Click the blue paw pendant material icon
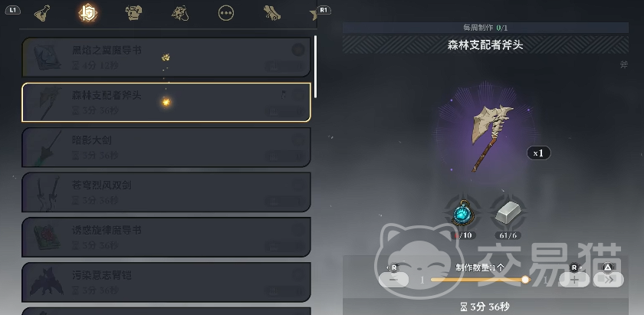This screenshot has width=644, height=315. pos(463,214)
